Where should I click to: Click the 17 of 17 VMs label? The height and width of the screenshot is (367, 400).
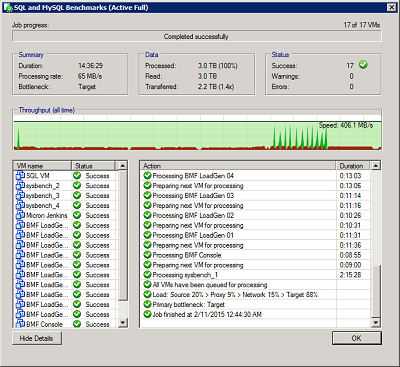click(x=362, y=25)
